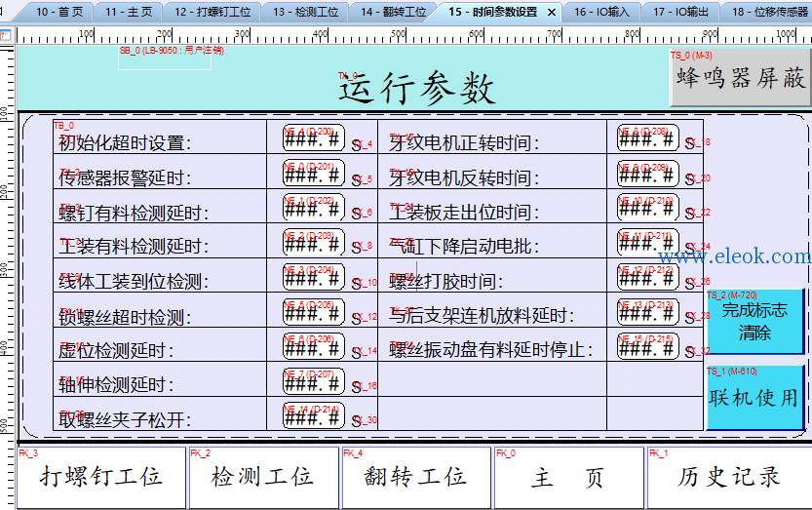This screenshot has height=510, width=812.
Task: Select numeric input for 虚位检测延时
Action: (x=314, y=345)
